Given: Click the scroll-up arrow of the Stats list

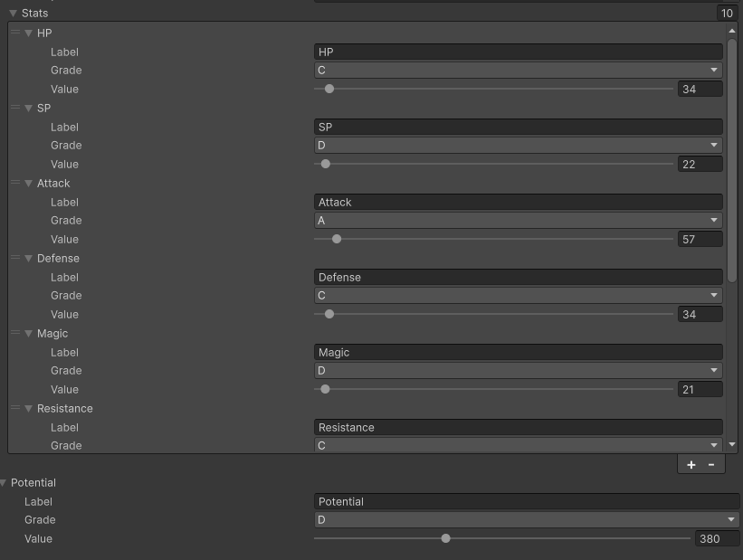Looking at the screenshot, I should (x=731, y=31).
